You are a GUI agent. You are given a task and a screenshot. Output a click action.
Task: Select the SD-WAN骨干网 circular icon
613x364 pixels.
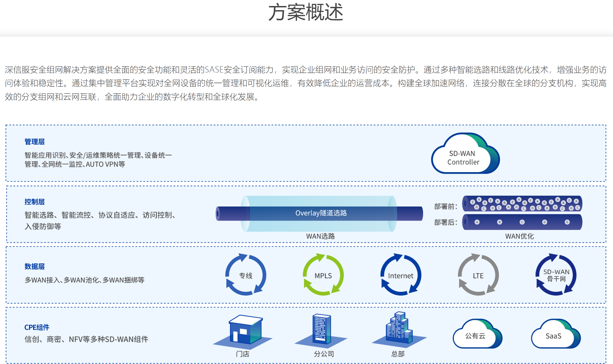[556, 275]
